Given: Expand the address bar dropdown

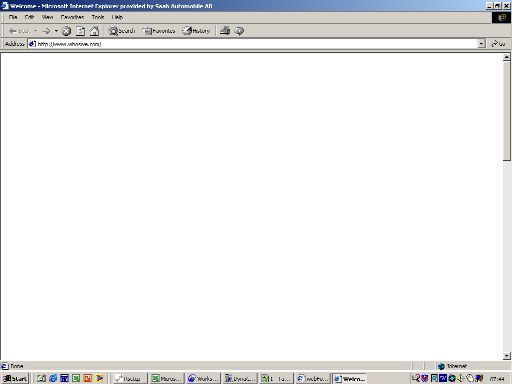Looking at the screenshot, I should click(x=481, y=44).
